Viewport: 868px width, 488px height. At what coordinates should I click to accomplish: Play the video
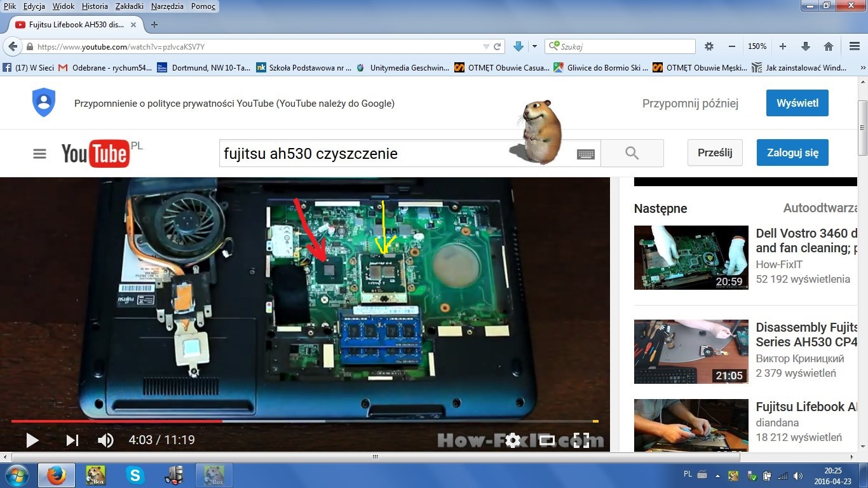tap(32, 440)
